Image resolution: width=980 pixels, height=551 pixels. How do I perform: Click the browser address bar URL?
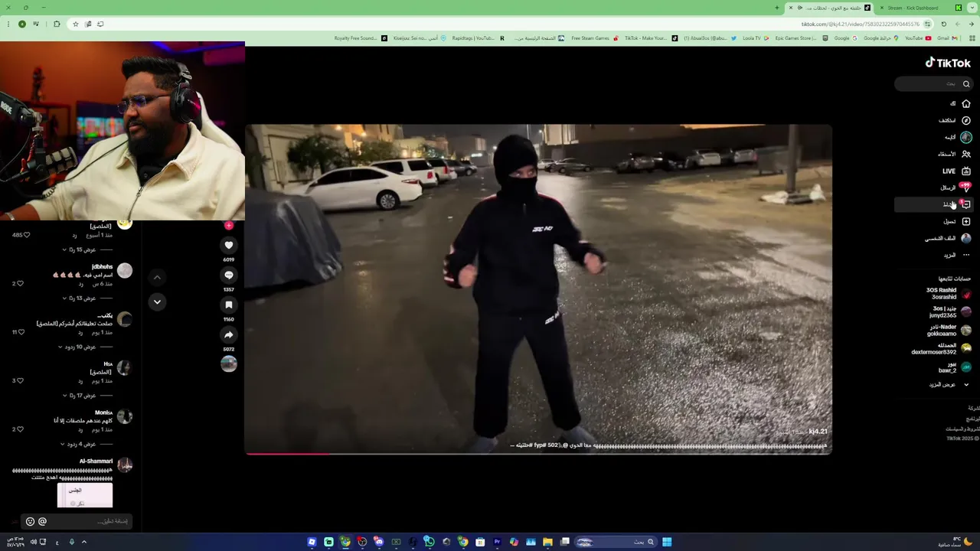[x=861, y=24]
